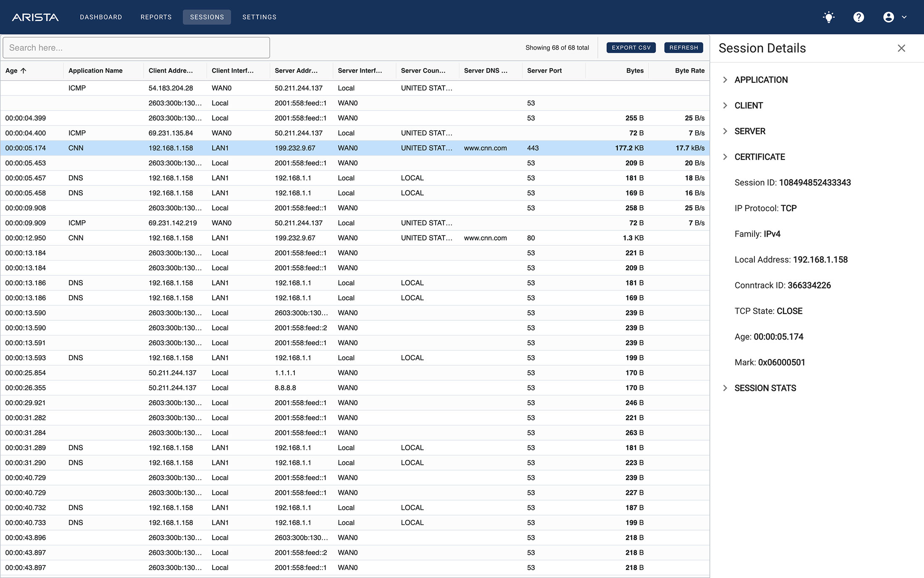The height and width of the screenshot is (578, 924).
Task: Select the session aged 00:00:09.908
Action: (x=355, y=208)
